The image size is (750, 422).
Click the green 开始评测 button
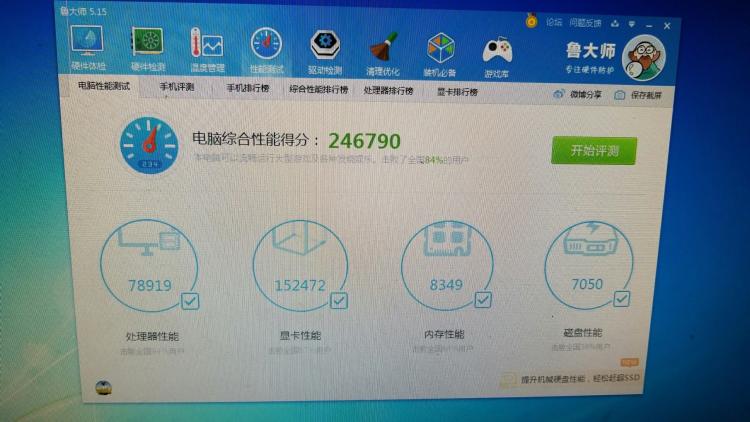click(x=594, y=151)
